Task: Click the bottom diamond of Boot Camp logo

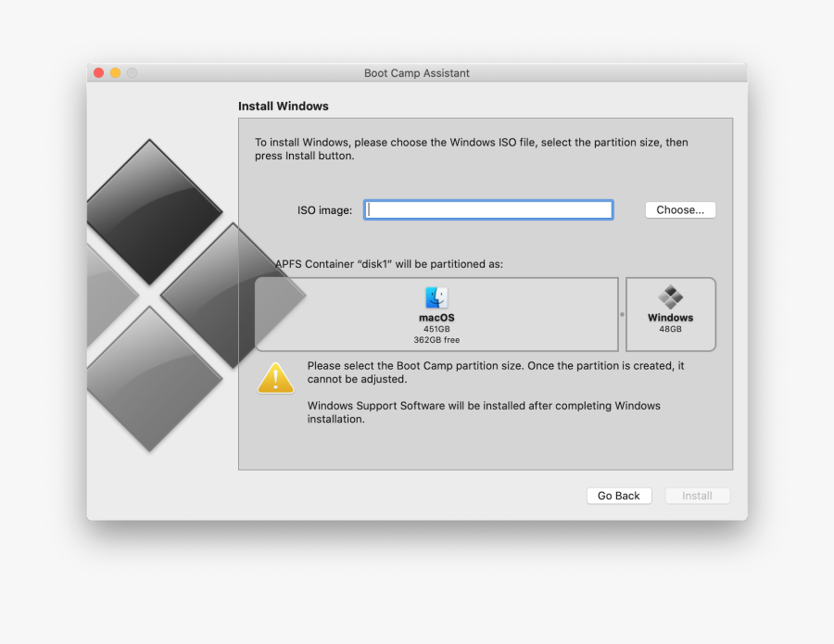Action: pos(150,378)
